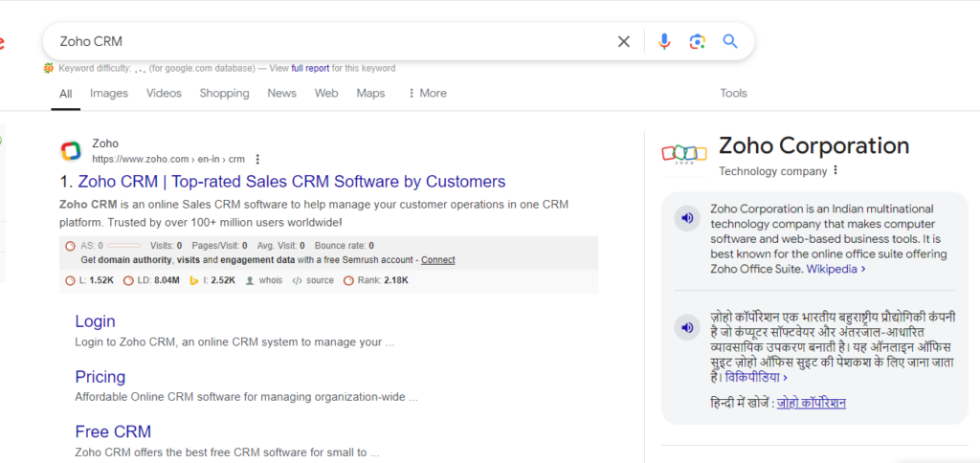Click into the Zoho CRM search field
Viewport: 980px width, 463px height.
(331, 42)
